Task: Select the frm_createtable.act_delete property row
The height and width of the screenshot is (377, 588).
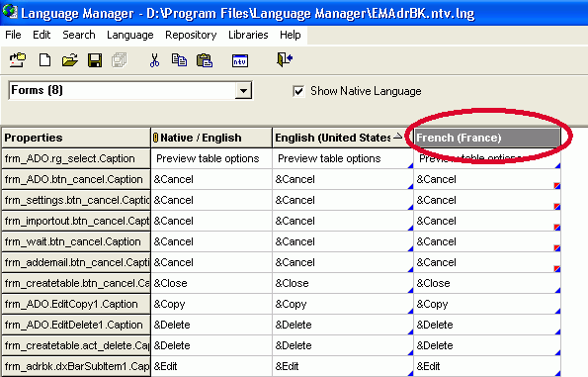Action: click(x=76, y=345)
